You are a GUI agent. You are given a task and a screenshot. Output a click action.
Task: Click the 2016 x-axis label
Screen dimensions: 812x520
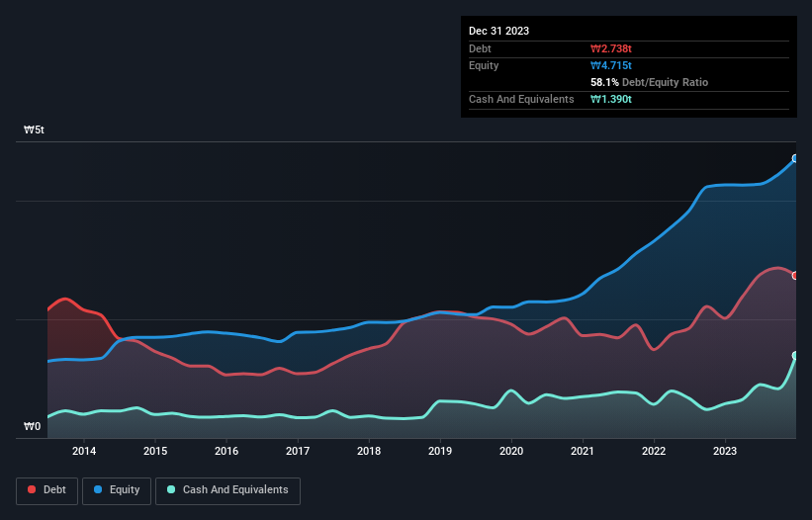[x=226, y=451]
